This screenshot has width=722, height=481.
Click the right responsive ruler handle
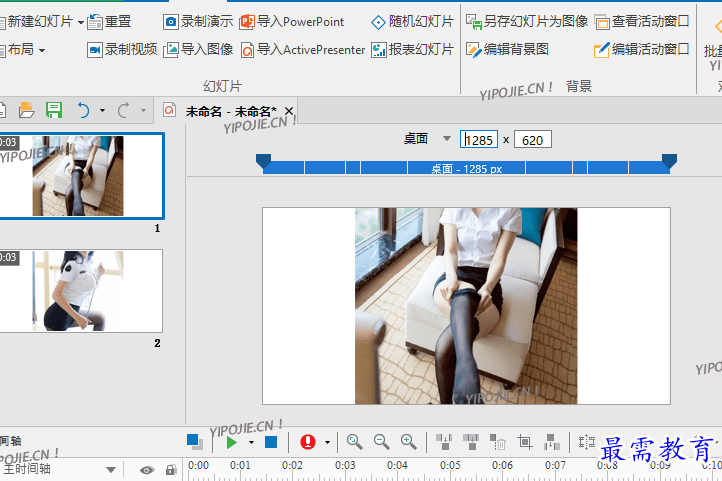(x=669, y=162)
